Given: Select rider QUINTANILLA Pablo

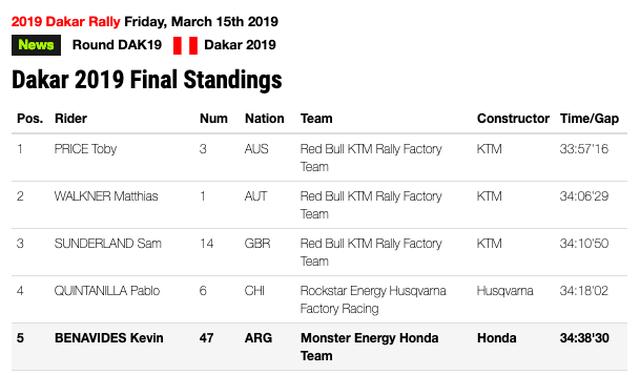Looking at the screenshot, I should click(x=107, y=291).
